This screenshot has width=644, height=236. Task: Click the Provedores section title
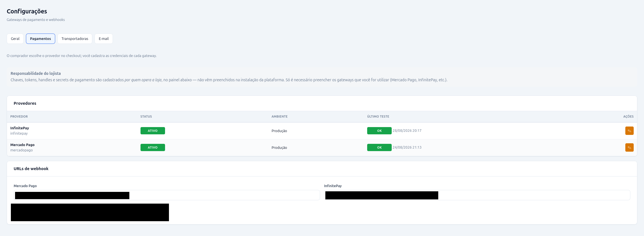pyautogui.click(x=25, y=103)
